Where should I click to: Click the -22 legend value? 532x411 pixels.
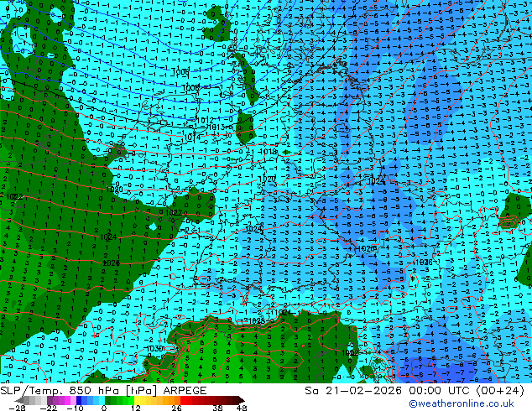click(x=49, y=408)
